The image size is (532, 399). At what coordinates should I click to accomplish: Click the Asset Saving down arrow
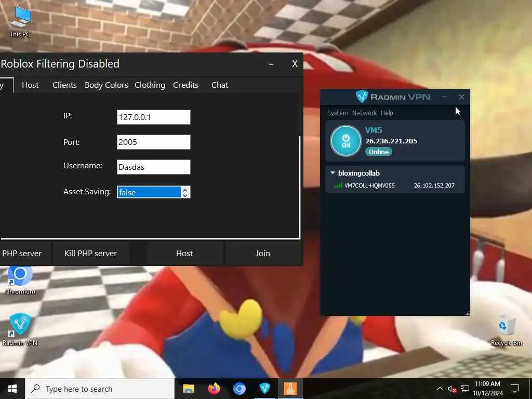(x=185, y=195)
